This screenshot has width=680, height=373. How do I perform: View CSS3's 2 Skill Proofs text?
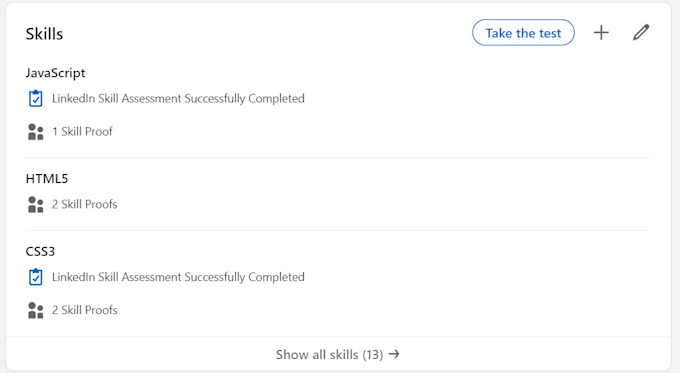click(85, 310)
